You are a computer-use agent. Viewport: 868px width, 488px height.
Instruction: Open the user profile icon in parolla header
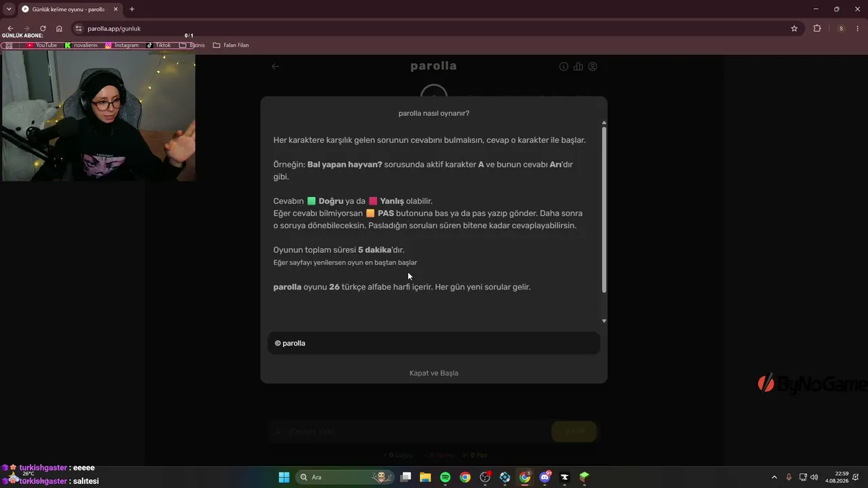[x=593, y=66]
